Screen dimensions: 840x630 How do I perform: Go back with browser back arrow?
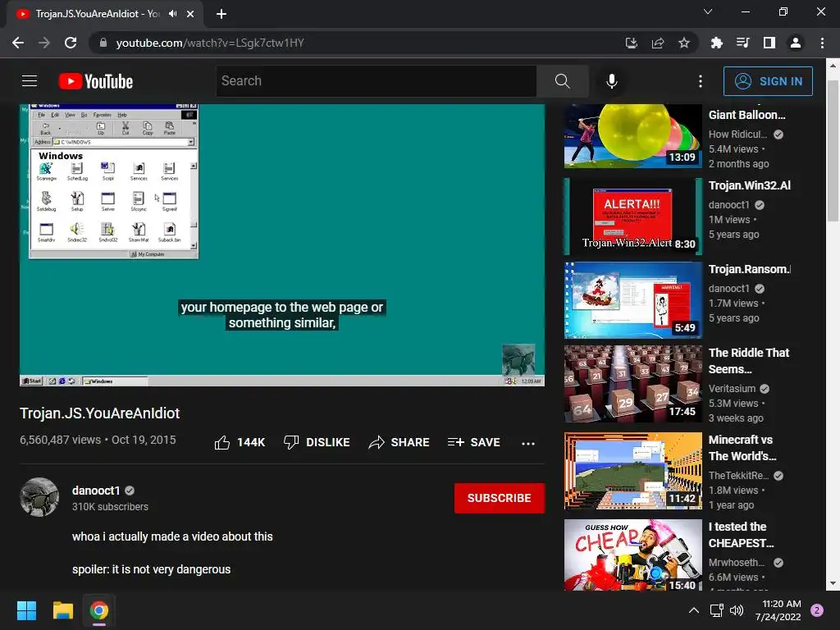point(18,43)
